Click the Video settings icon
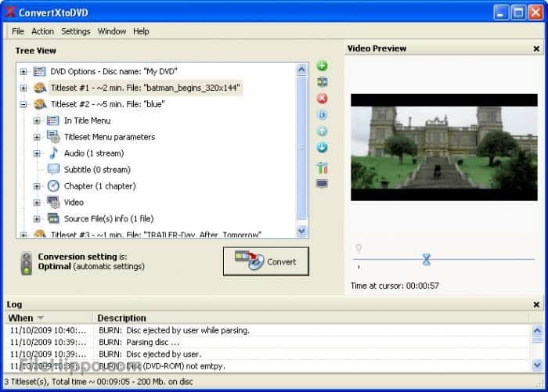The image size is (548, 392). (x=53, y=202)
